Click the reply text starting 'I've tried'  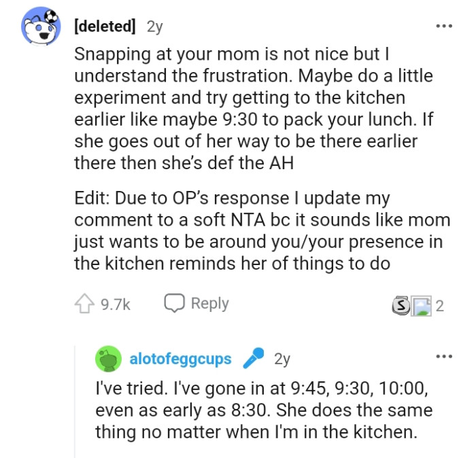265,410
